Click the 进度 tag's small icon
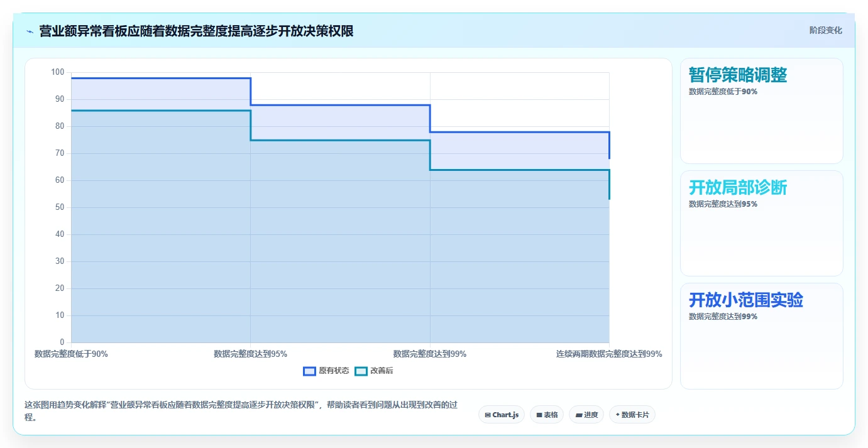Screen dimensions: 868x448 coord(579,415)
